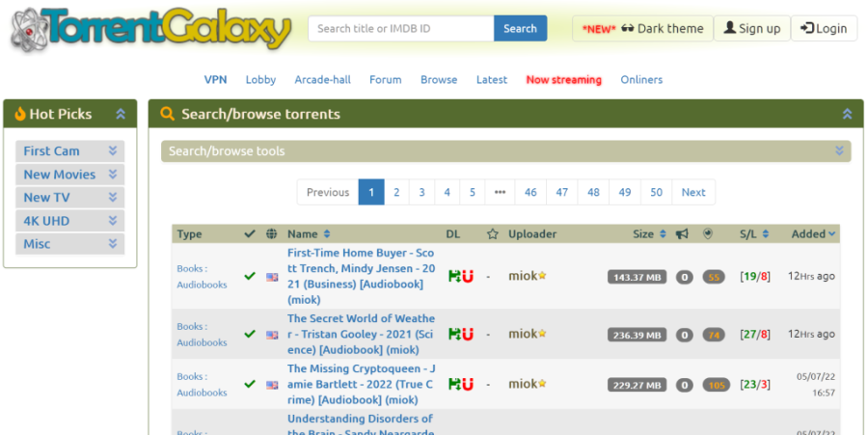Download Secret World of Weather torrent file

coord(454,335)
